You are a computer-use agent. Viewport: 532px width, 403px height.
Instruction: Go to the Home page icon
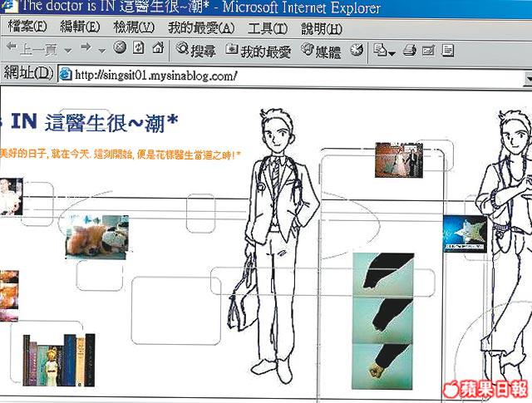coord(155,49)
